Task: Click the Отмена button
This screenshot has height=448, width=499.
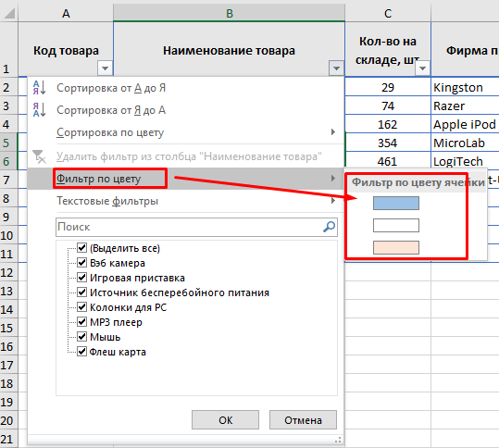Action: [303, 420]
